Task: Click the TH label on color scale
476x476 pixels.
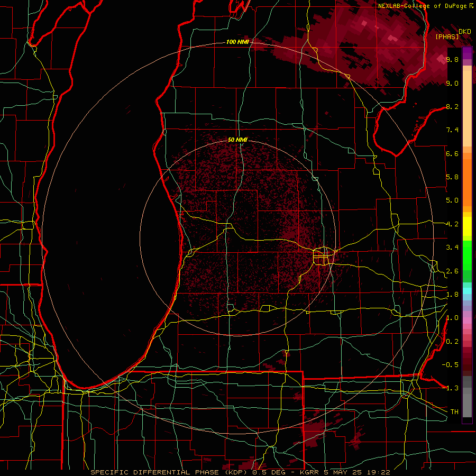Action: (x=454, y=412)
